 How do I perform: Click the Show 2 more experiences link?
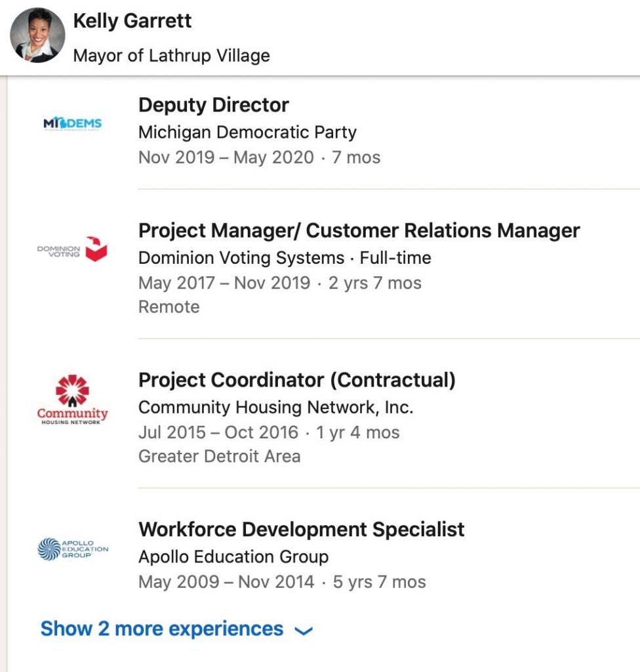[x=162, y=629]
